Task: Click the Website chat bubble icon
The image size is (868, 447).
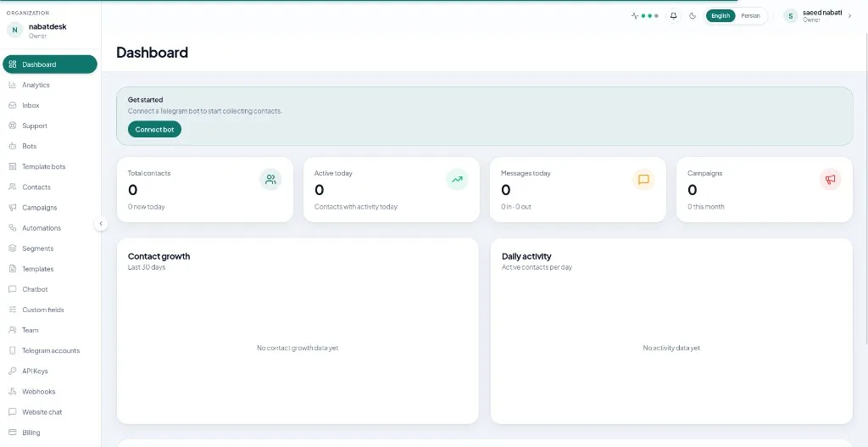Action: tap(13, 412)
